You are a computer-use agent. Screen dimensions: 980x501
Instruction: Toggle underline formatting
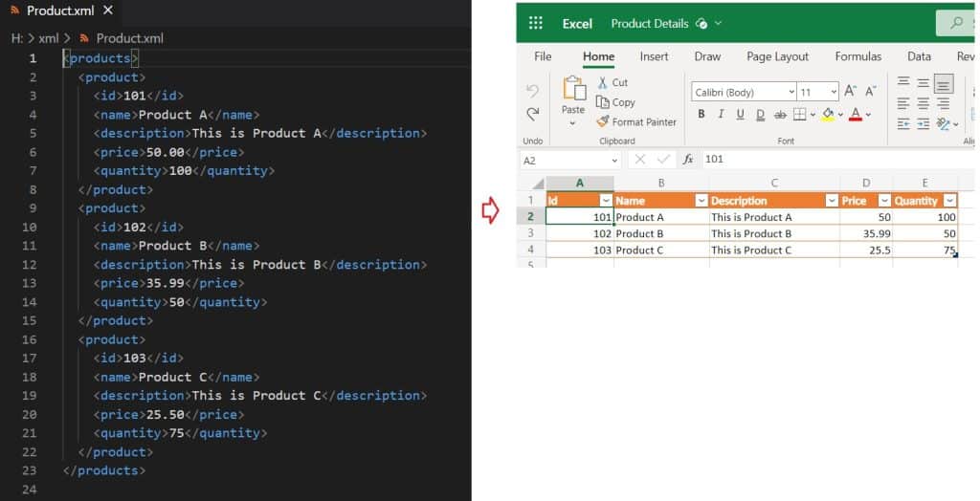(740, 115)
